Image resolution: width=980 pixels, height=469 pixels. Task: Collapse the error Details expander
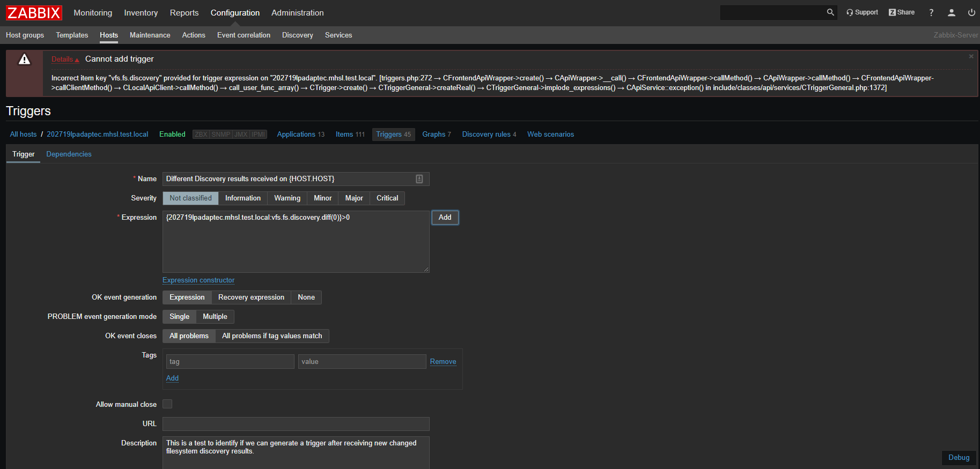[65, 59]
